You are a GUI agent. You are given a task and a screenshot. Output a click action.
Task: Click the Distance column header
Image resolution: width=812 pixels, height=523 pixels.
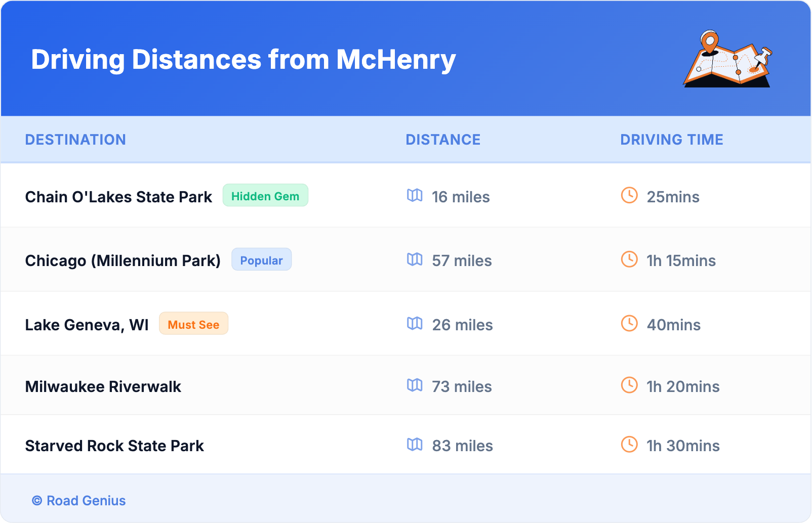point(443,140)
